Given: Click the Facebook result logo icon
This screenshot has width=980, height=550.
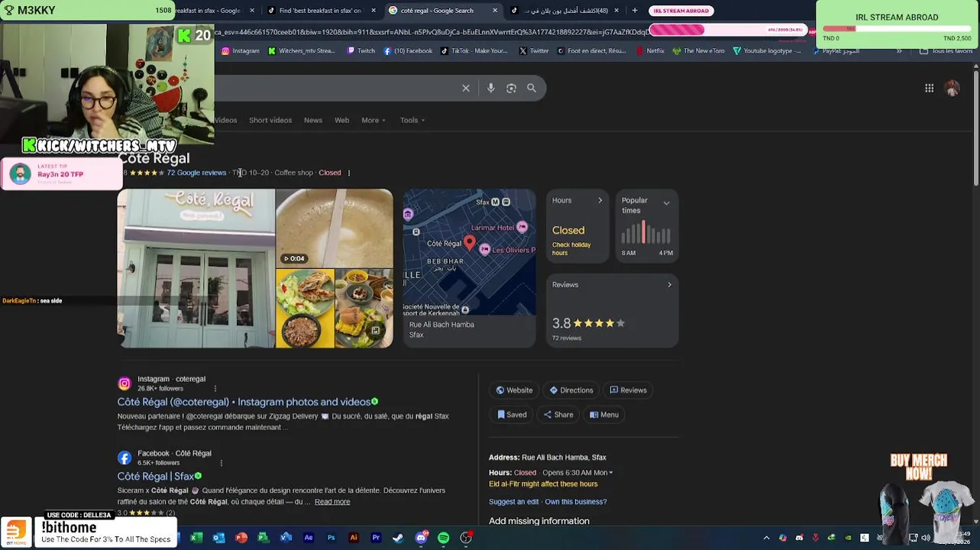Looking at the screenshot, I should tap(125, 458).
